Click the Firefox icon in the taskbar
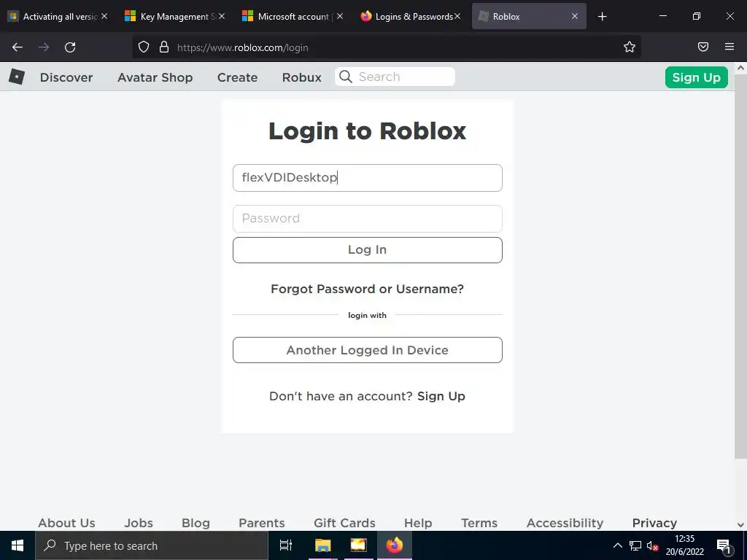747x560 pixels. 395,545
